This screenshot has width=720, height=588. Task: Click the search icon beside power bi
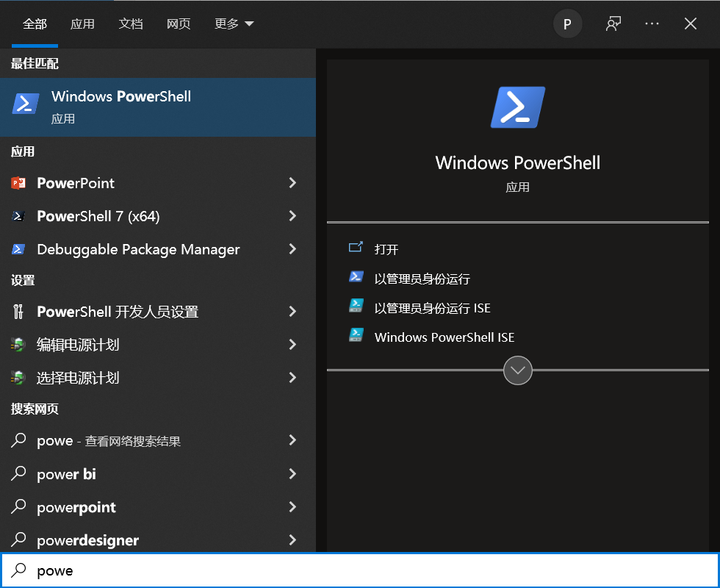[x=18, y=473]
